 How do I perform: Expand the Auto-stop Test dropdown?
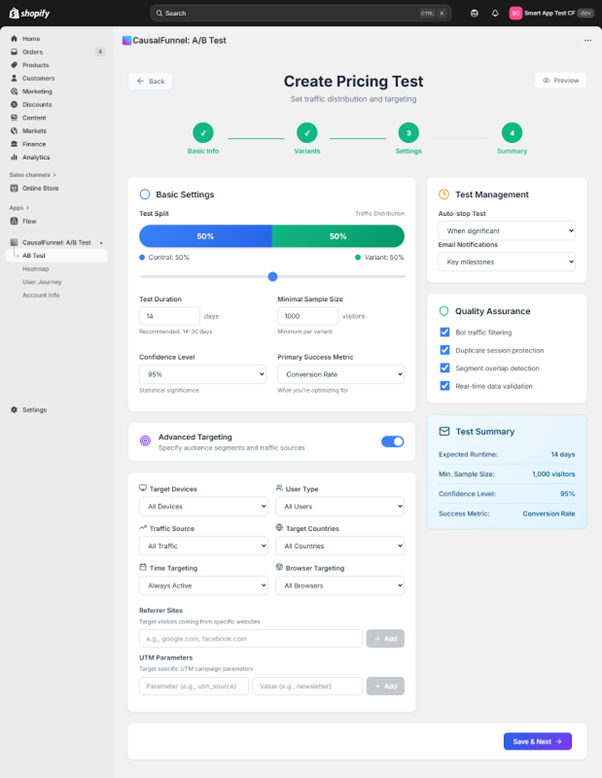[x=507, y=231]
